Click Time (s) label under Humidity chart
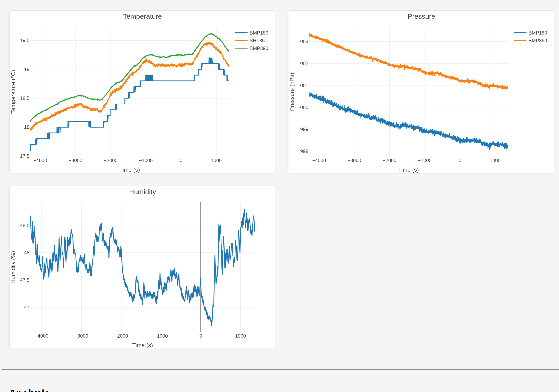This screenshot has width=559, height=392. tap(142, 345)
